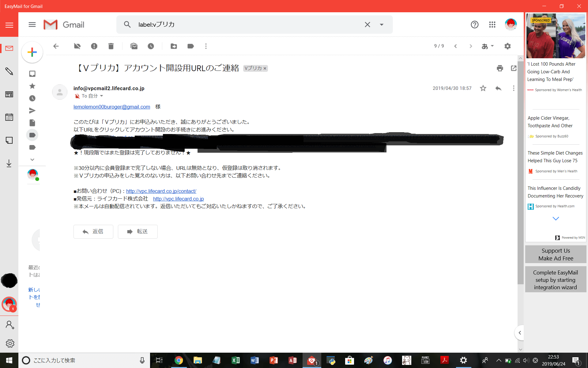Screen dimensions: 588x368
Task: Star this email from lifecard
Action: pos(483,88)
